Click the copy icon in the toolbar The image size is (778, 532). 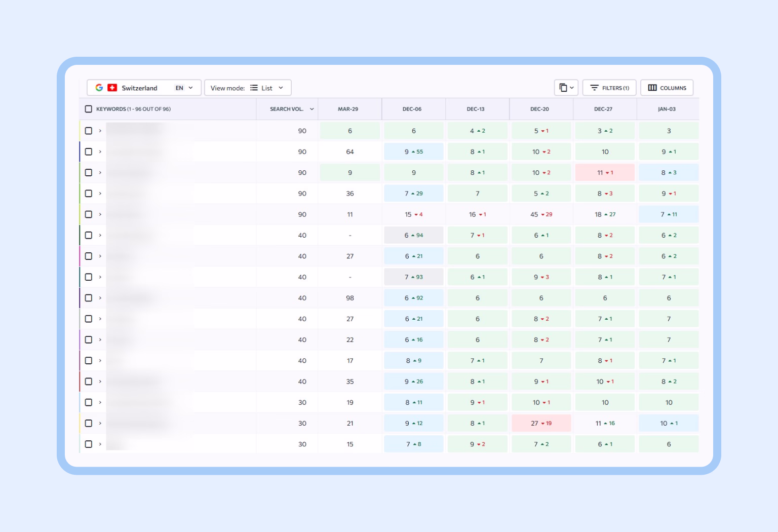point(563,88)
